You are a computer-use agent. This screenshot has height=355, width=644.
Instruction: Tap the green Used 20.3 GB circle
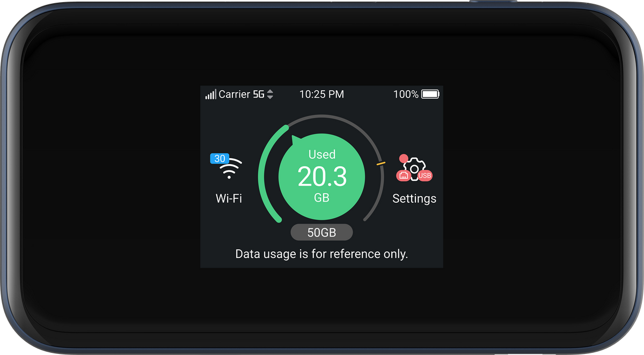click(321, 177)
